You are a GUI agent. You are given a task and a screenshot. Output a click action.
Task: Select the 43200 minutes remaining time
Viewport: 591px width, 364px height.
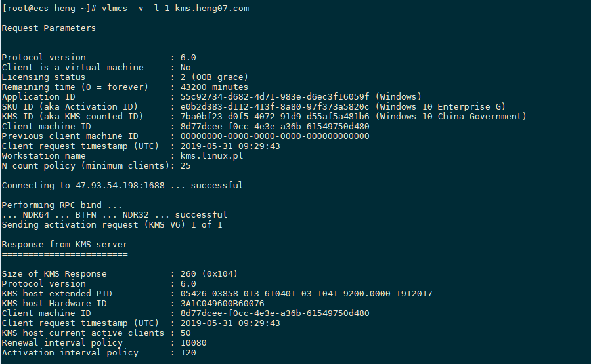pyautogui.click(x=214, y=87)
